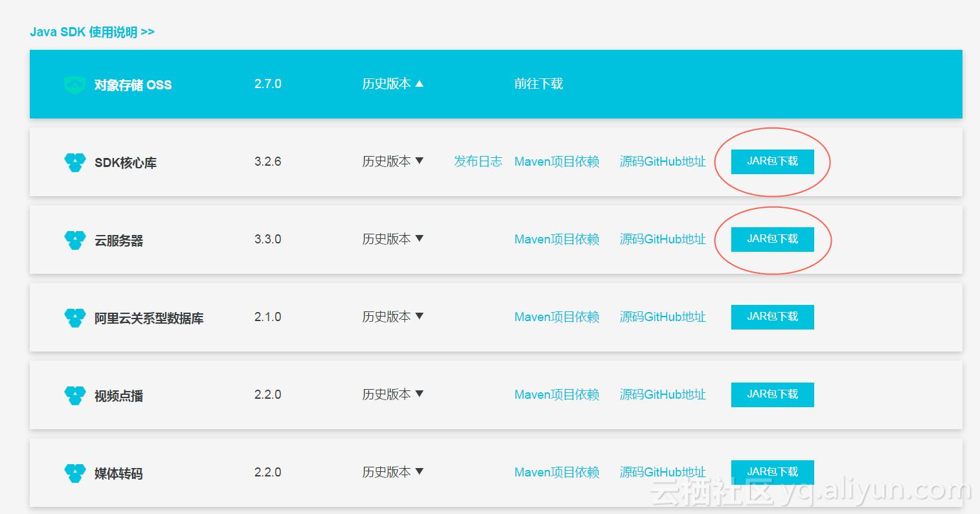980x514 pixels.
Task: Open 源码GitHub地址 for 视频点播
Action: pos(662,394)
